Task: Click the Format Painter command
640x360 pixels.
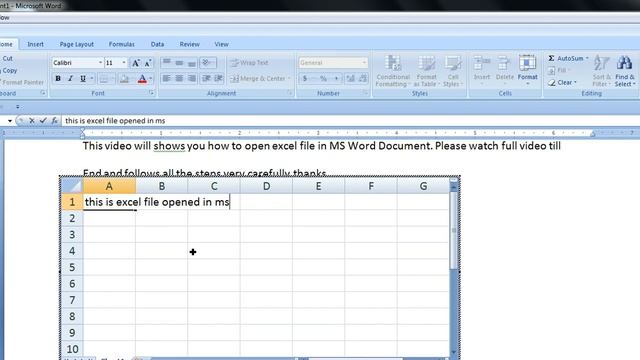Action: click(x=22, y=82)
